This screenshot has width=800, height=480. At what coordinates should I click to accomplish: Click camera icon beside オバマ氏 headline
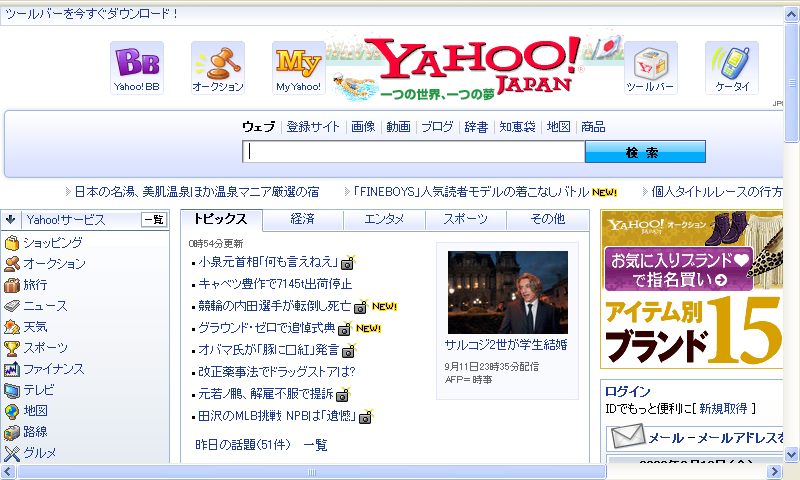click(348, 350)
